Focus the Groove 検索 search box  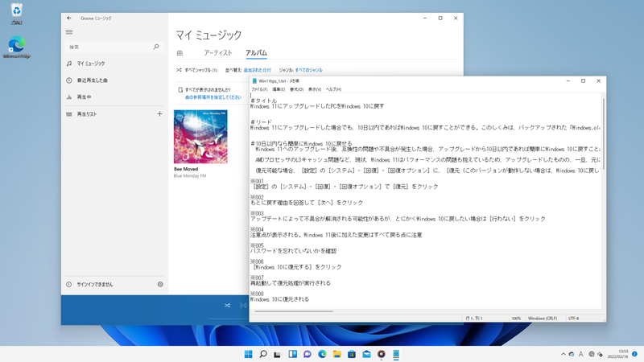[114, 47]
